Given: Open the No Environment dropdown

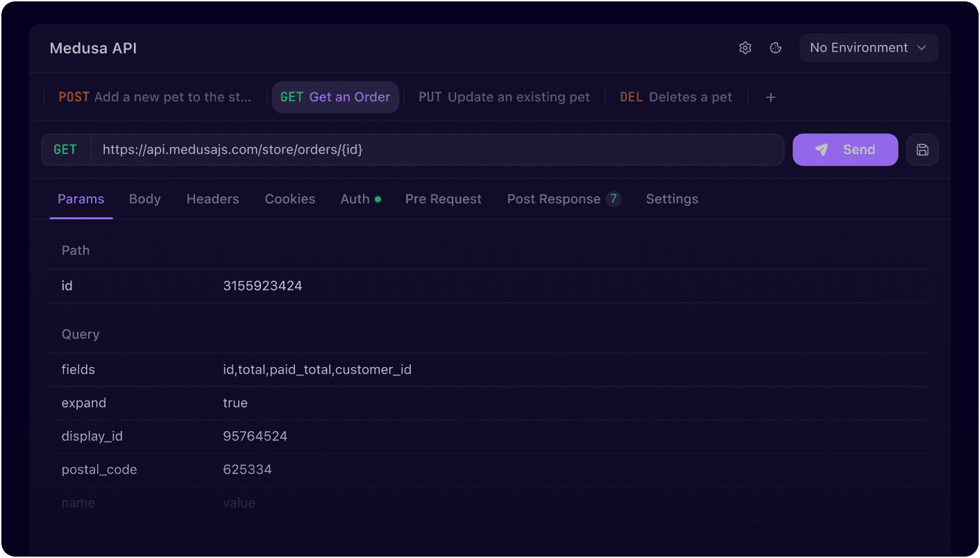Looking at the screenshot, I should [x=869, y=48].
